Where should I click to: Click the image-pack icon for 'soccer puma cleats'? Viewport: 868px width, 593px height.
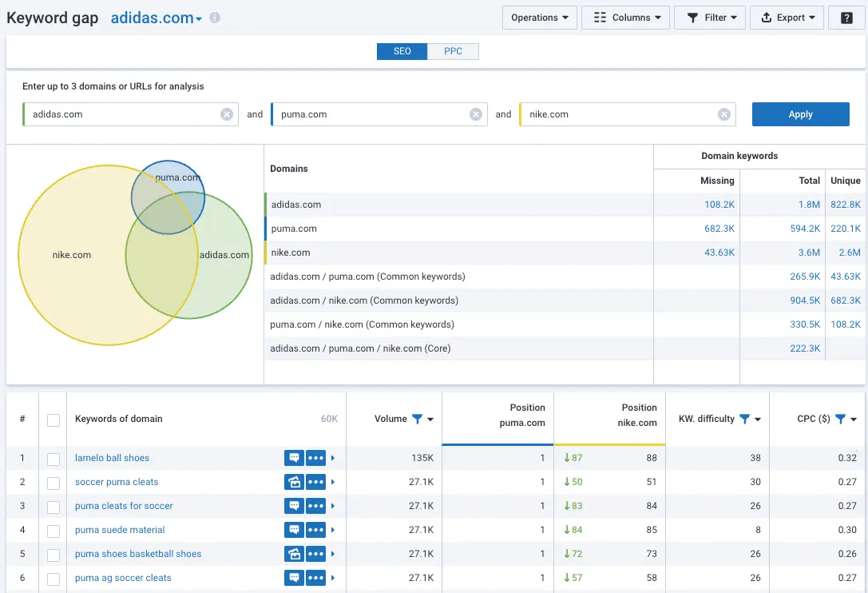pyautogui.click(x=294, y=482)
